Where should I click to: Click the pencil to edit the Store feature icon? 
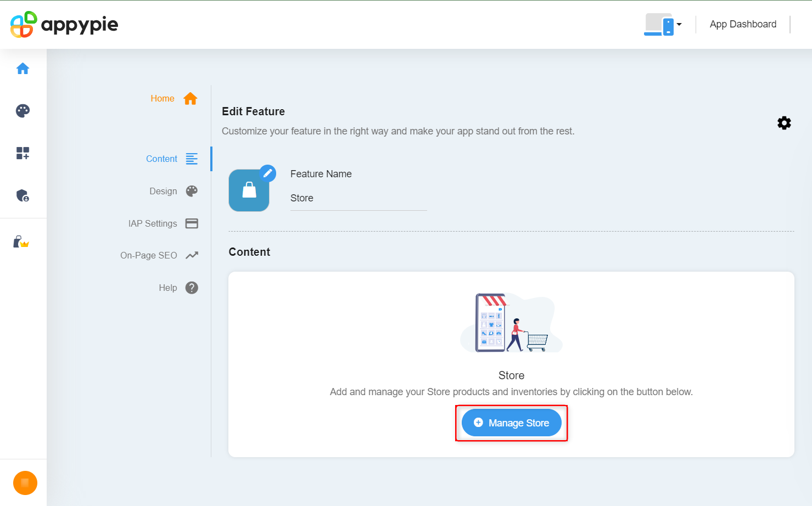[268, 172]
